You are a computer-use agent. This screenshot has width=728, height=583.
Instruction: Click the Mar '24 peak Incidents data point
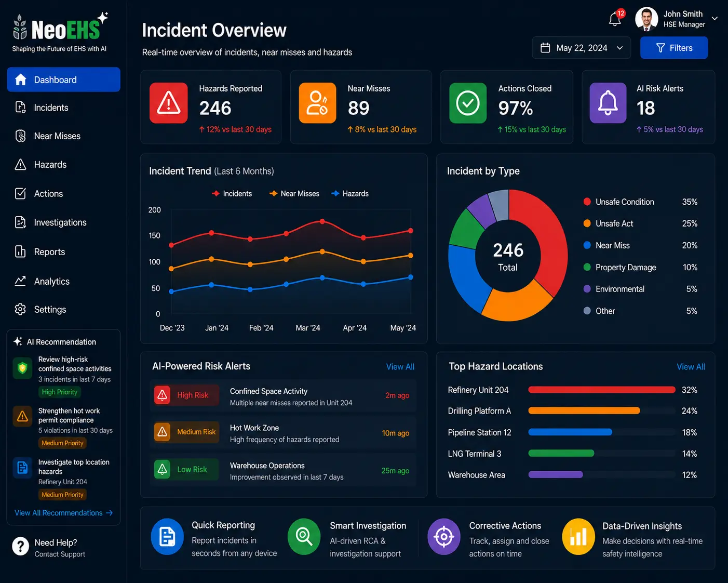pos(322,221)
